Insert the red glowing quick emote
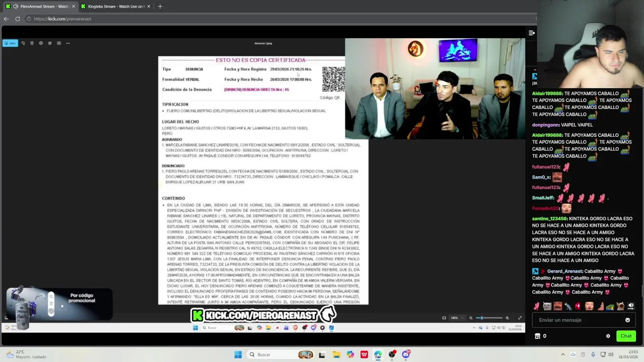This screenshot has width=644, height=362. pyautogui.click(x=578, y=306)
